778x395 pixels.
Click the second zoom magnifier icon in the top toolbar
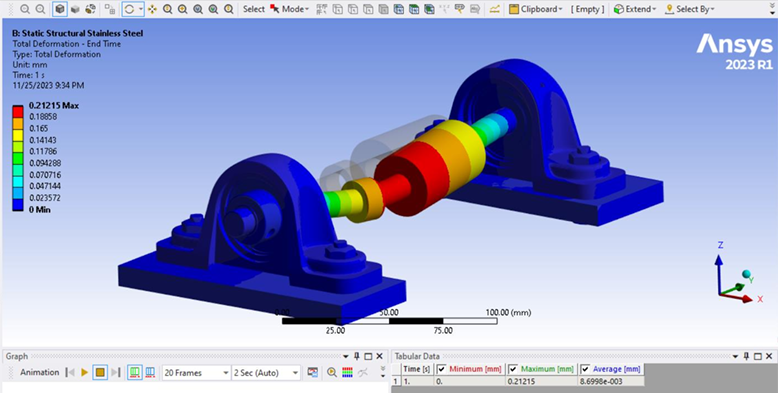point(41,9)
